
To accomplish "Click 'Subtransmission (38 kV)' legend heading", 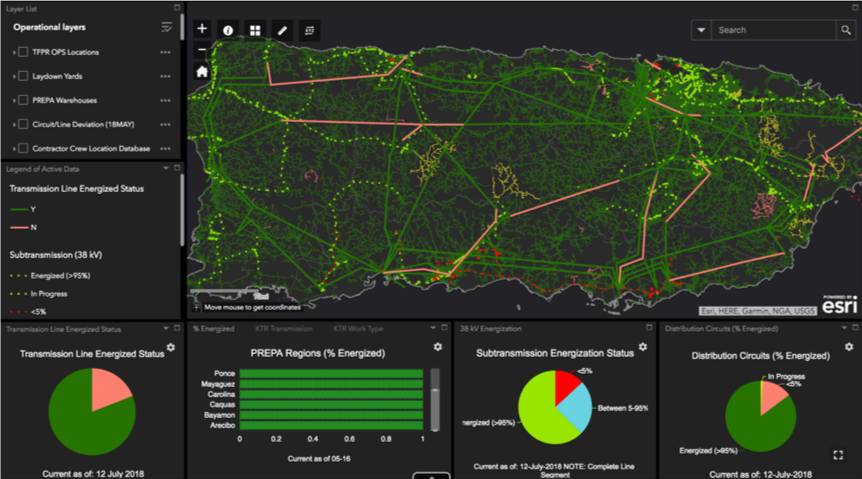I will 56,255.
